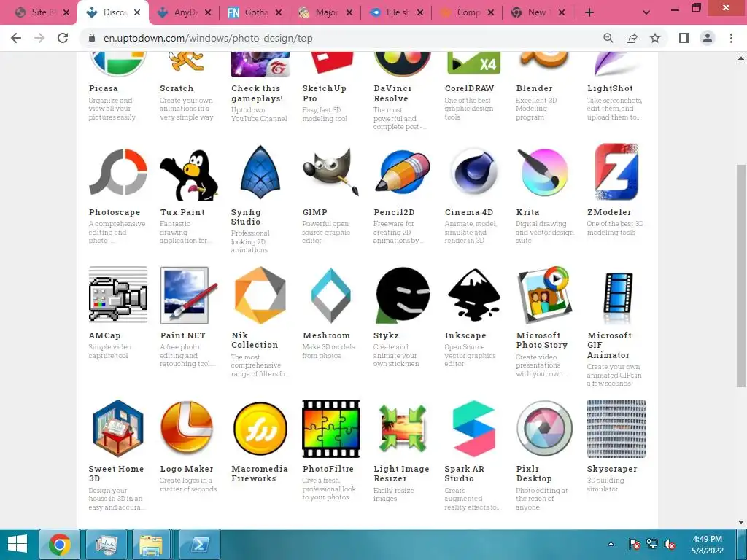Open the Chrome profile avatar

708,38
